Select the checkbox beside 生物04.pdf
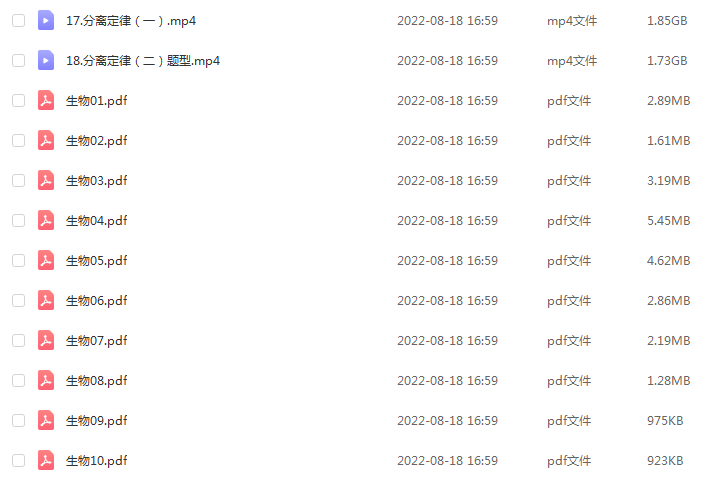Screen dimensions: 712x479 [19, 220]
